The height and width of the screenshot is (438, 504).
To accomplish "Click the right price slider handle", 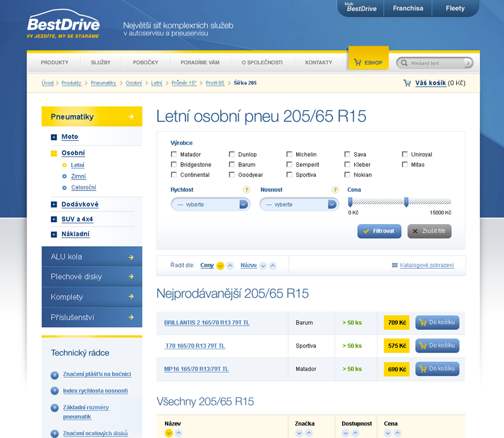I will click(406, 202).
